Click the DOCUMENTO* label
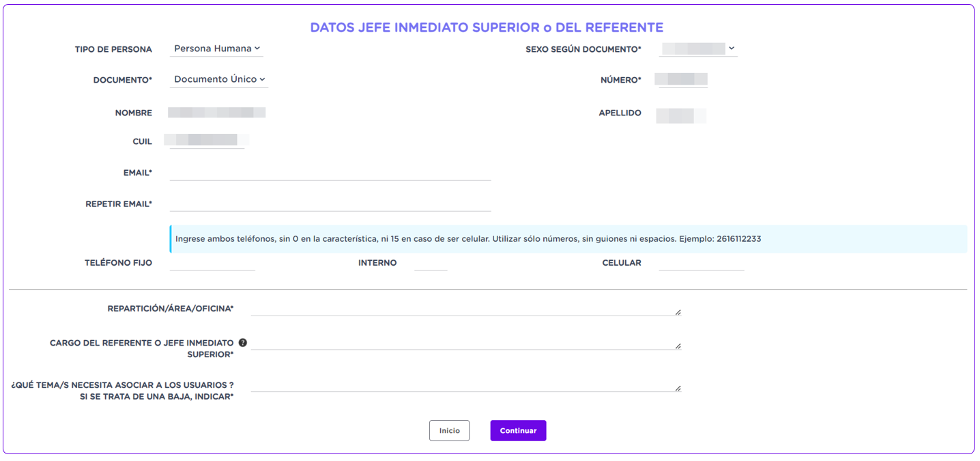The width and height of the screenshot is (980, 461). point(123,80)
